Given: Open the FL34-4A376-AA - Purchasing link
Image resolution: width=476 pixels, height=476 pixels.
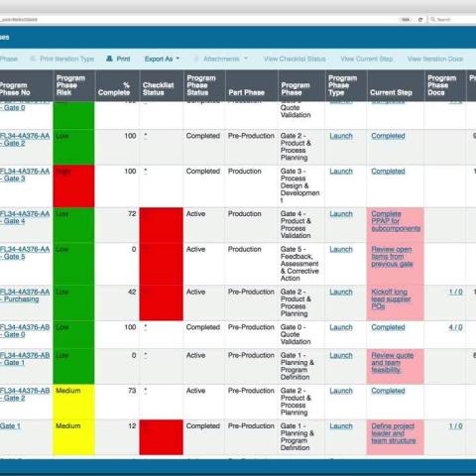Looking at the screenshot, I should 25,296.
